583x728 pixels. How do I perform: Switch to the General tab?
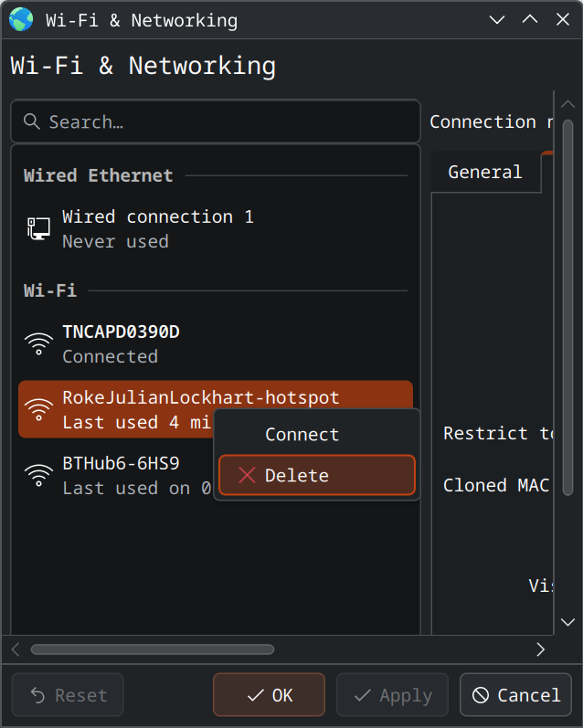[484, 172]
